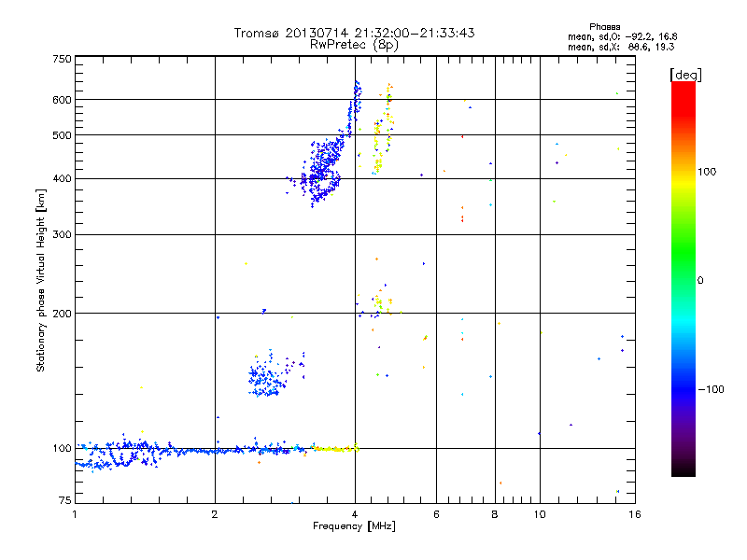This screenshot has height=560, width=747.
Task: Click the black bottom of the colorbar
Action: pos(684,469)
